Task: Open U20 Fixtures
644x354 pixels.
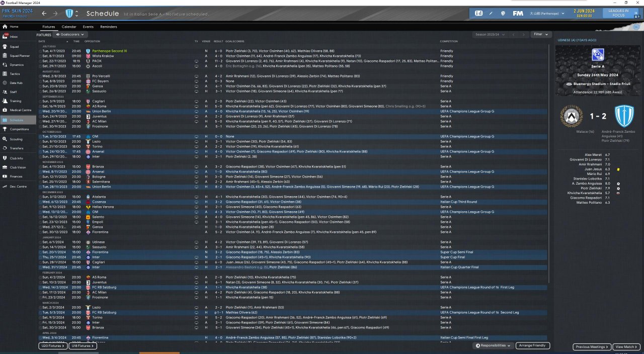Action: [53, 346]
